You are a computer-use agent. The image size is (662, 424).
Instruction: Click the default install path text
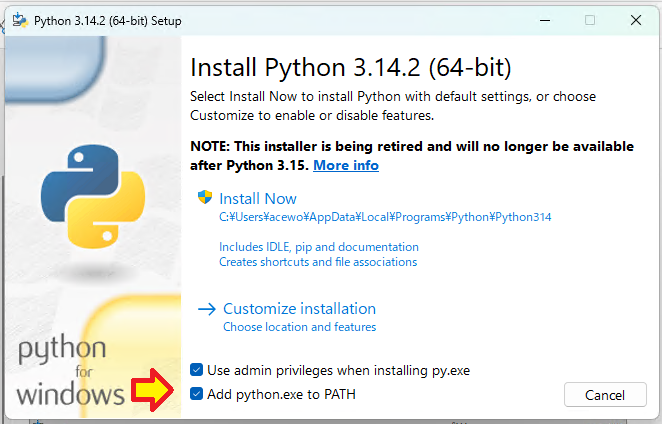(385, 216)
